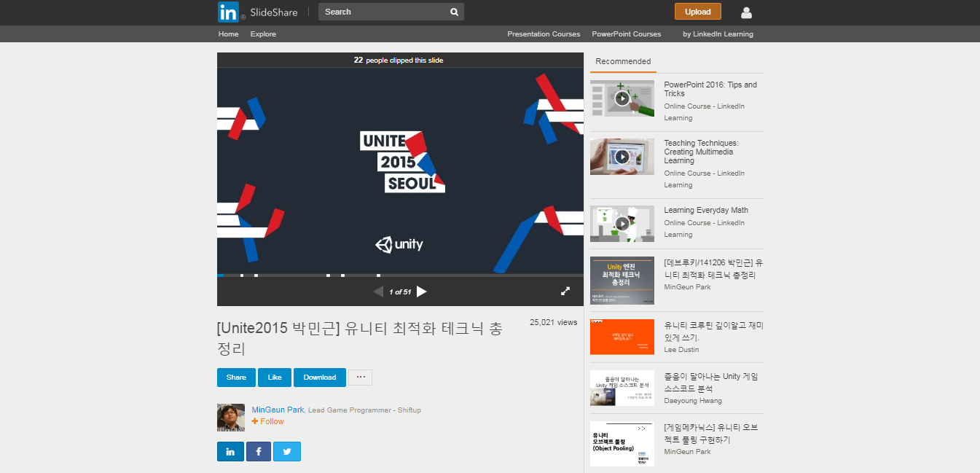980x473 pixels.
Task: Click 'Daeyoung Hwang' author name
Action: pyautogui.click(x=693, y=400)
